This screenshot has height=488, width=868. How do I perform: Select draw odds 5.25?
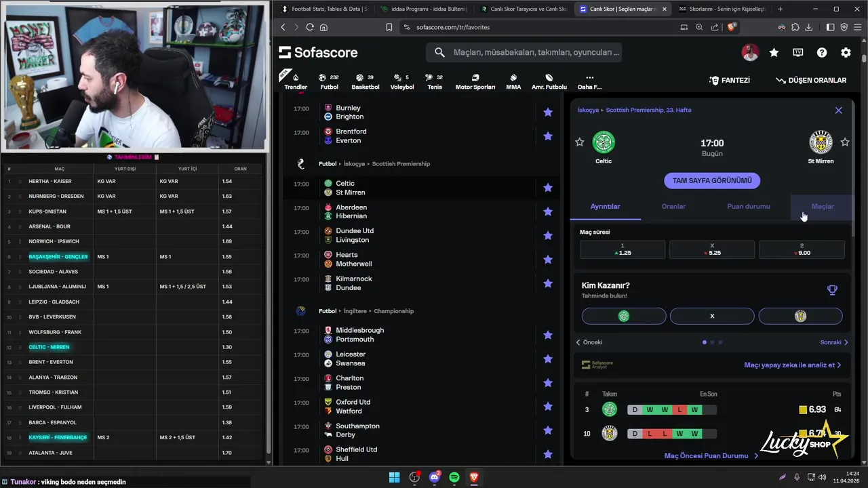[x=712, y=249]
